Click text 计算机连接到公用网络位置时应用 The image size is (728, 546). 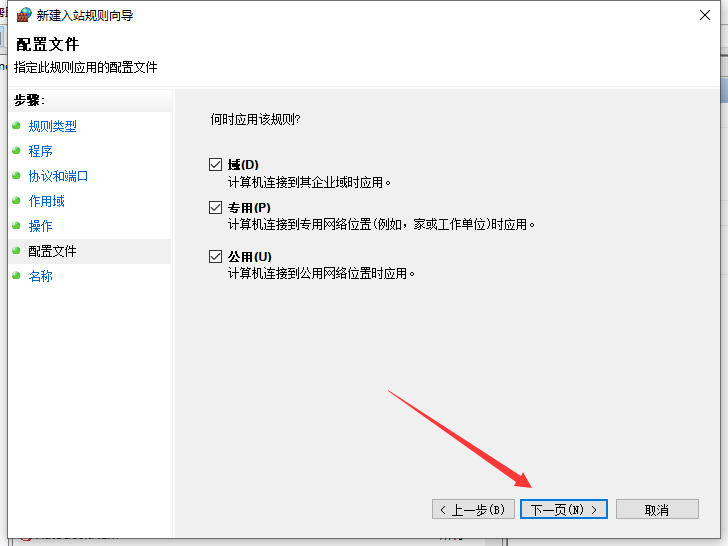coord(321,273)
